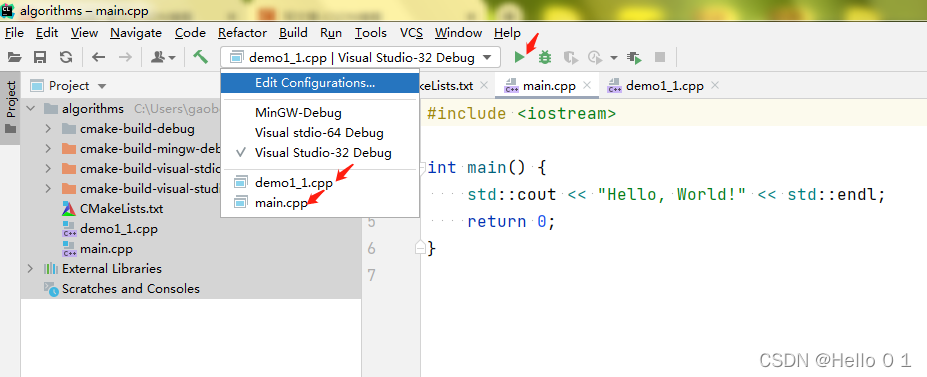Close the CMakeLists.txt editor tab
This screenshot has width=927, height=377.
[484, 86]
